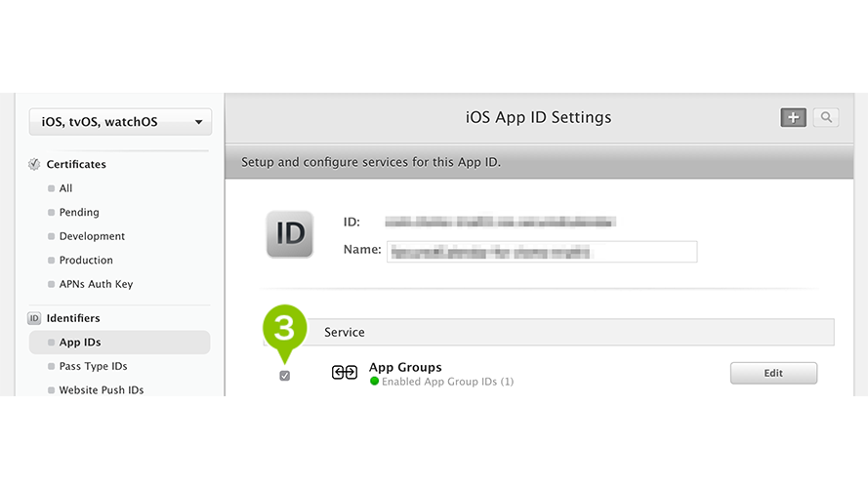
Task: Click the Identifiers section heading
Action: pos(73,318)
